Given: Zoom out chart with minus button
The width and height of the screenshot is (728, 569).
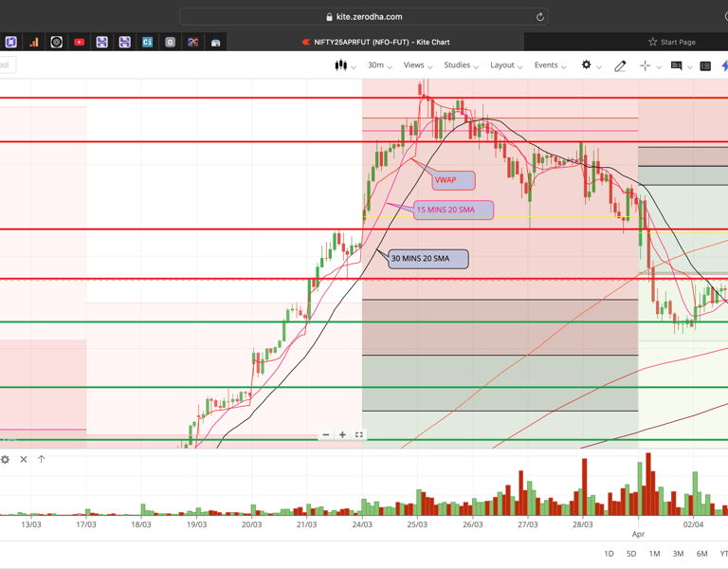Looking at the screenshot, I should click(x=326, y=434).
